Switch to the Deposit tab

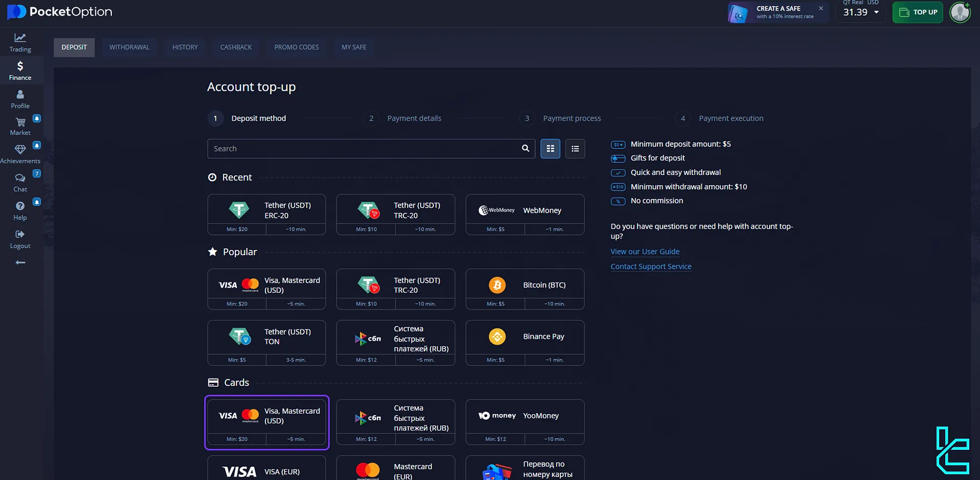coord(74,47)
